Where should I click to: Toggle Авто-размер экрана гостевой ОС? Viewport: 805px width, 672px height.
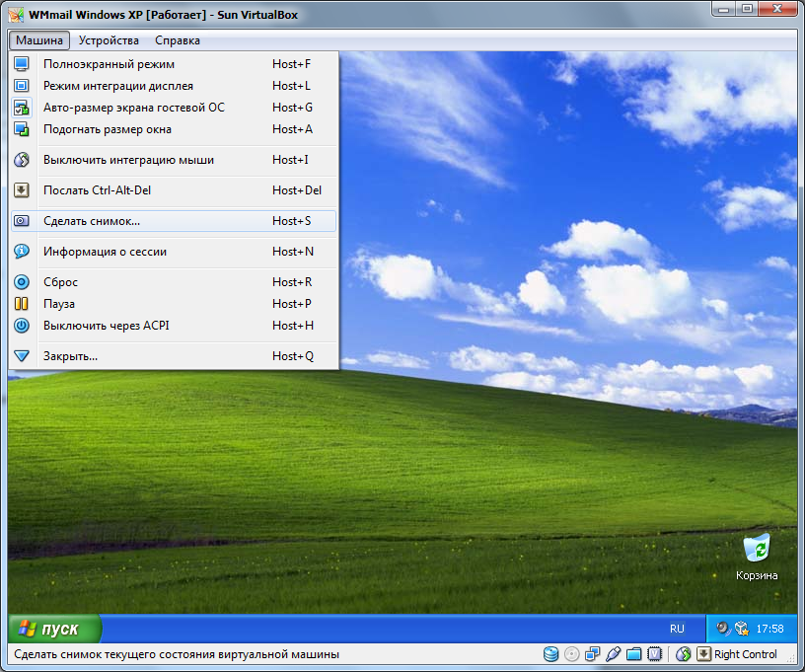pos(174,108)
